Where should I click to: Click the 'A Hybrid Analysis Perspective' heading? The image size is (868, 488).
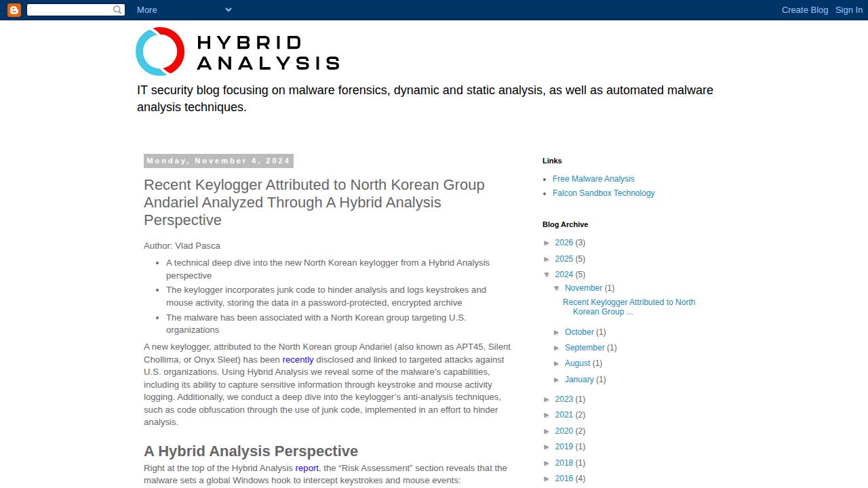[x=251, y=451]
